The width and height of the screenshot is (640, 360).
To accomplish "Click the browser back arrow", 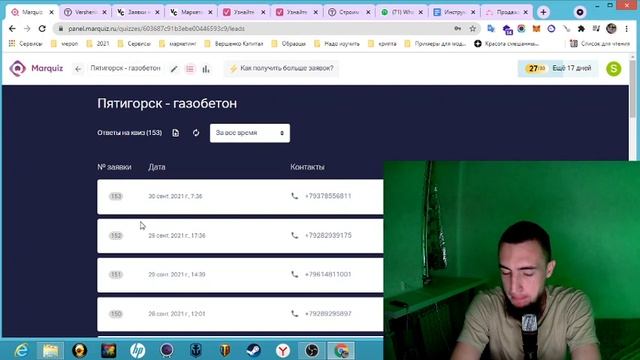I will [12, 29].
